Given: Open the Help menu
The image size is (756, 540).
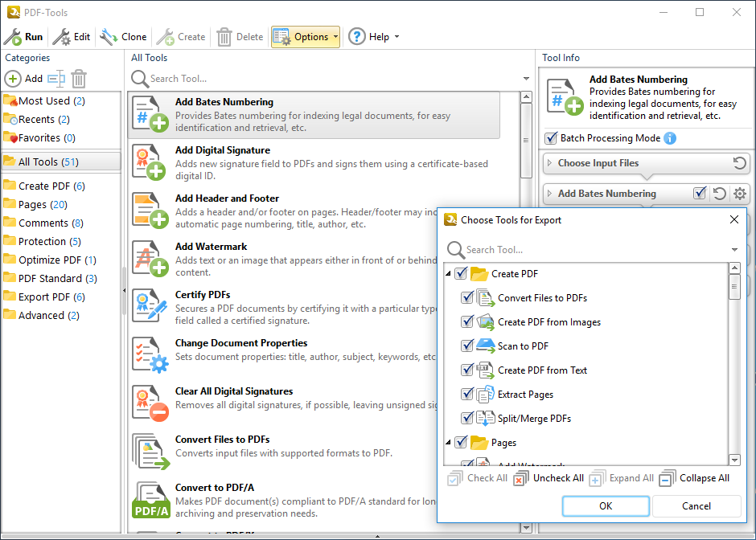Looking at the screenshot, I should point(373,37).
